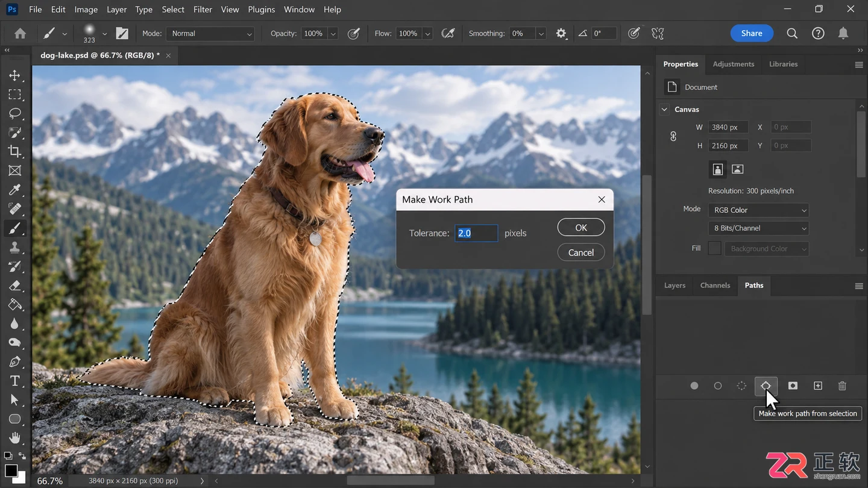Click the foreground color swatch
Screen dimensions: 868x488
[11, 470]
